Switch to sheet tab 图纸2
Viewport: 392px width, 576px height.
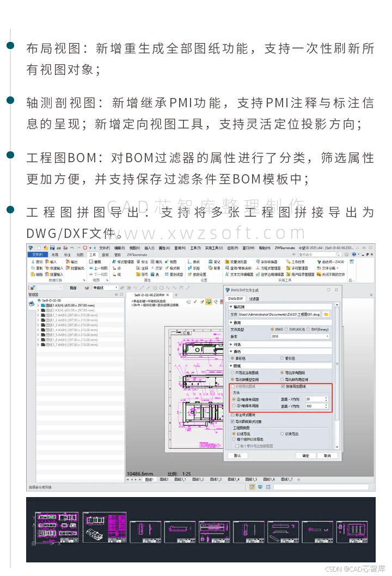click(164, 480)
